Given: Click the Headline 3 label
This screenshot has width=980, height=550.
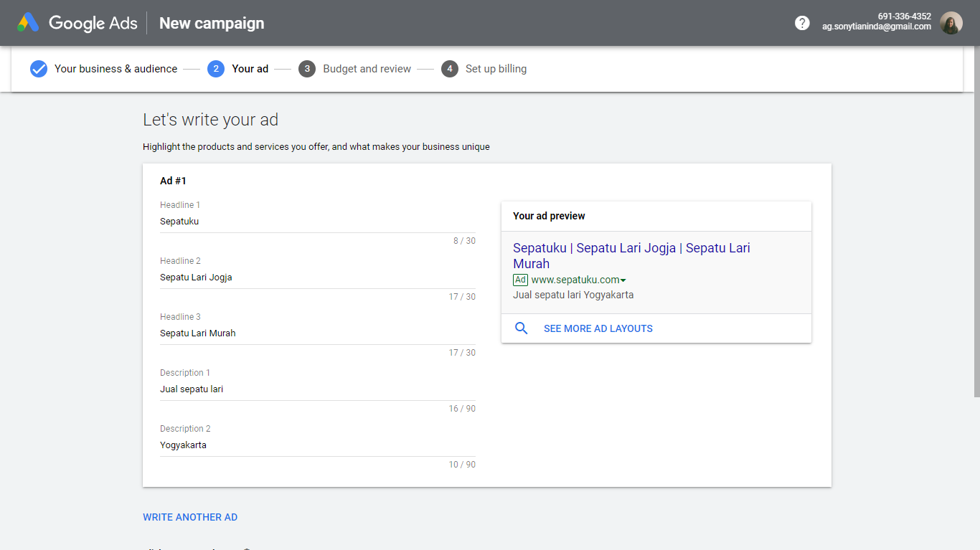Looking at the screenshot, I should (180, 317).
